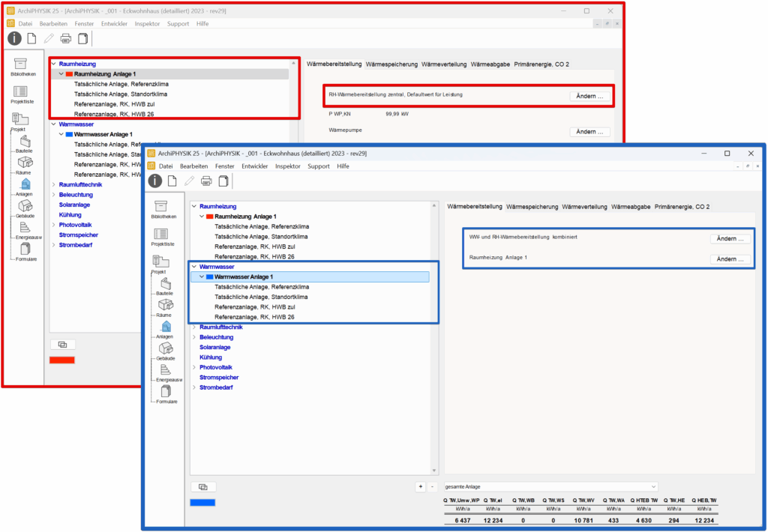The width and height of the screenshot is (768, 532).
Task: Open Bauteile in back window sidebar
Action: click(25, 144)
